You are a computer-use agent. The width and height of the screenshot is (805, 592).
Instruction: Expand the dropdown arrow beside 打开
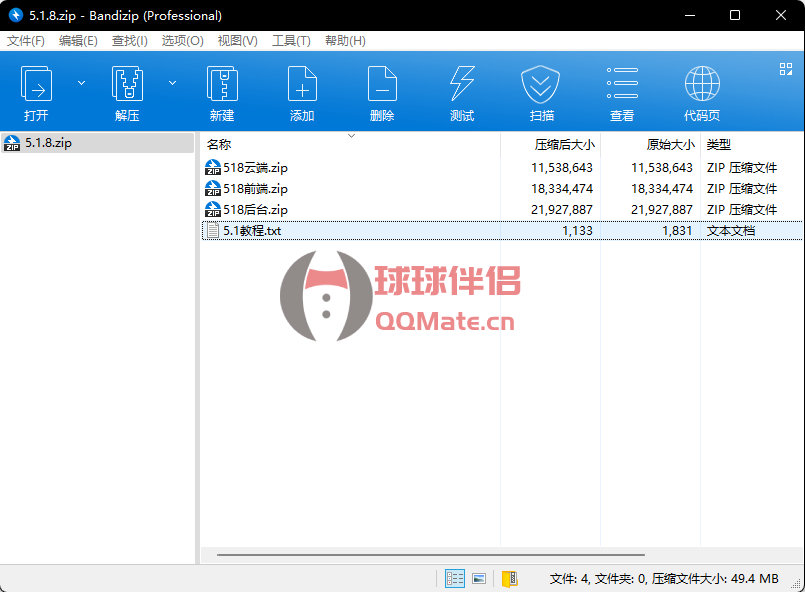pos(82,83)
